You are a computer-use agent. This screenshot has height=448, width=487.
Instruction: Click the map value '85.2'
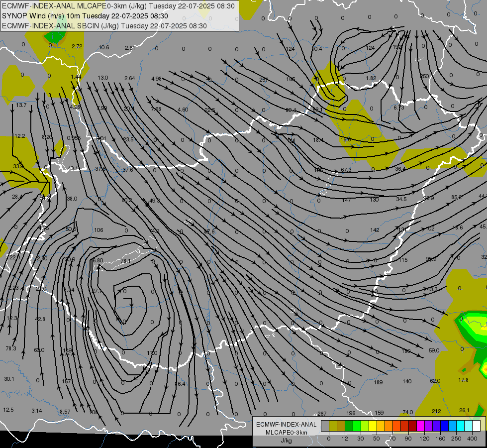click(456, 197)
